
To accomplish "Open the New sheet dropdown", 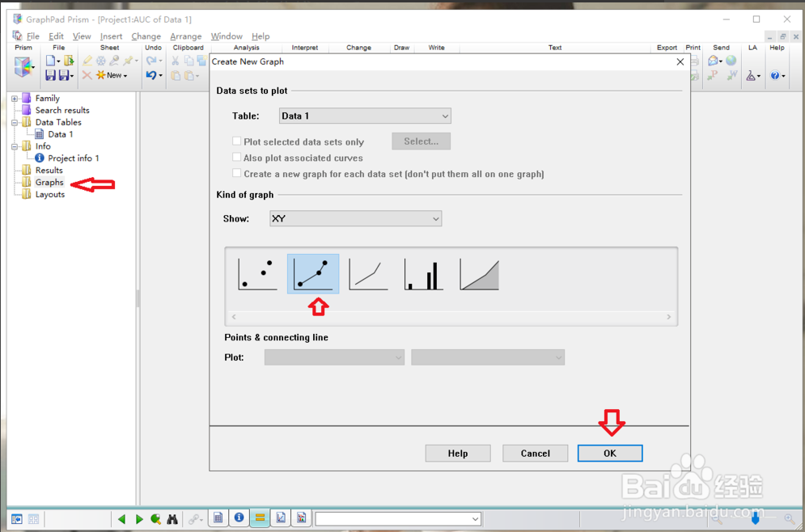I will pos(112,75).
